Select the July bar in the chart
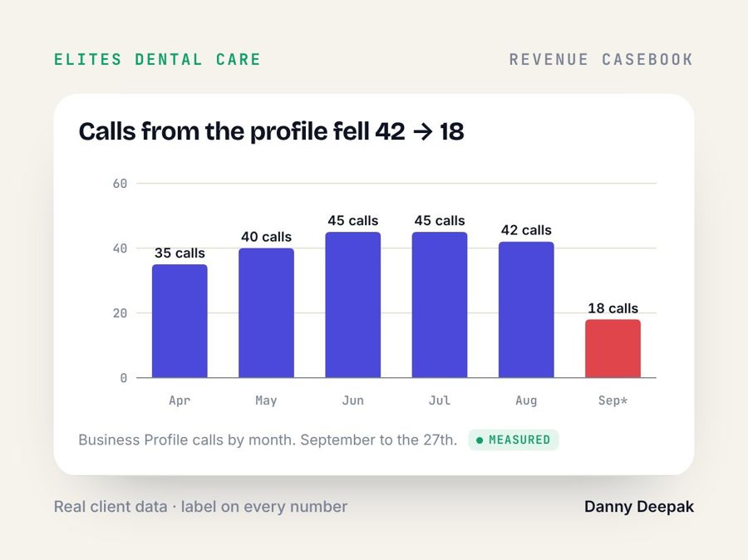748x560 pixels. 440,305
